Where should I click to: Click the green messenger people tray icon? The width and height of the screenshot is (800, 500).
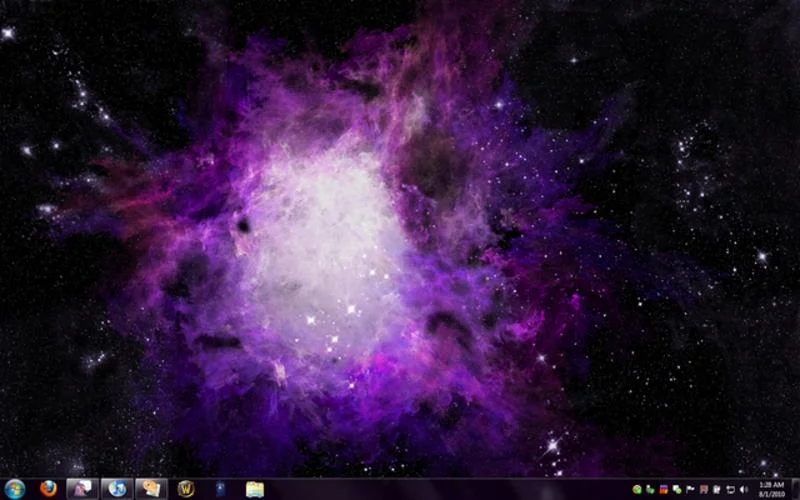click(677, 489)
